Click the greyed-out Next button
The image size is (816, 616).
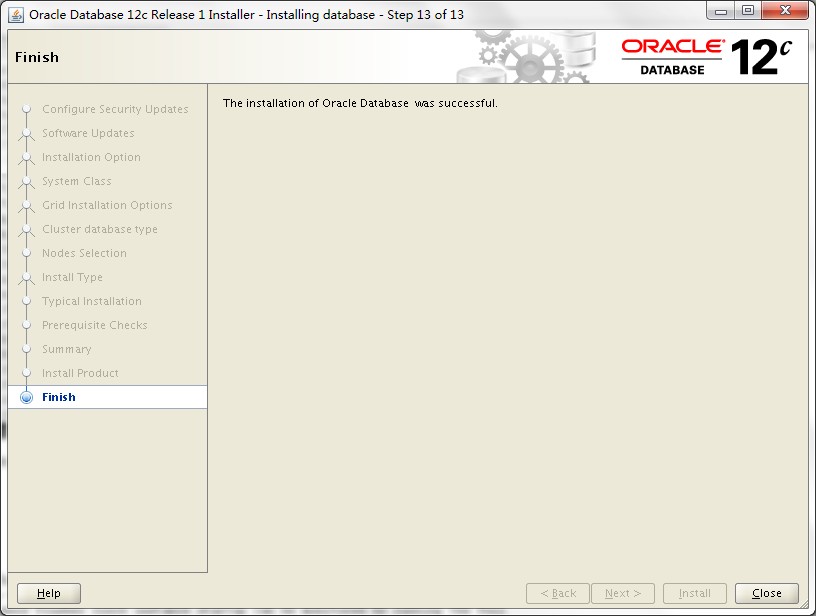(x=622, y=593)
